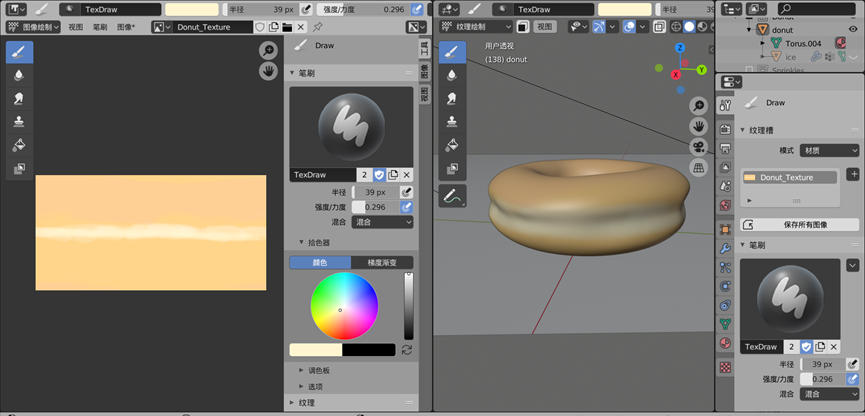Open the Texture properties tab with the checkerboard icon

click(725, 367)
